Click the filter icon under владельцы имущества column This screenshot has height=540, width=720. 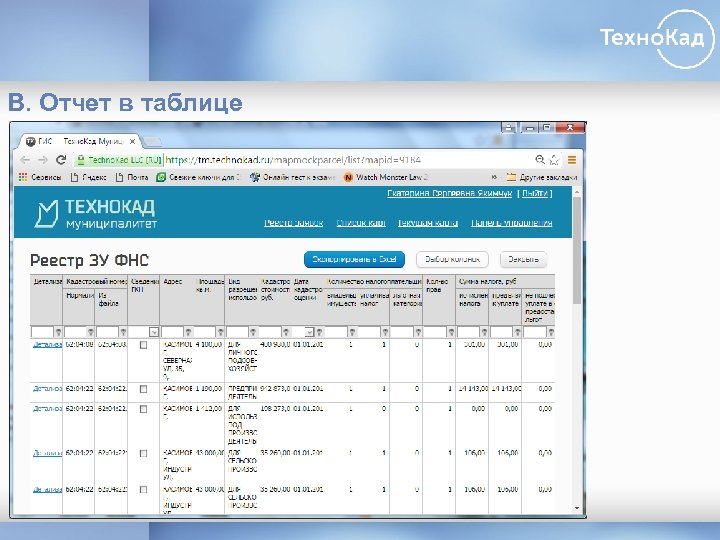click(352, 332)
